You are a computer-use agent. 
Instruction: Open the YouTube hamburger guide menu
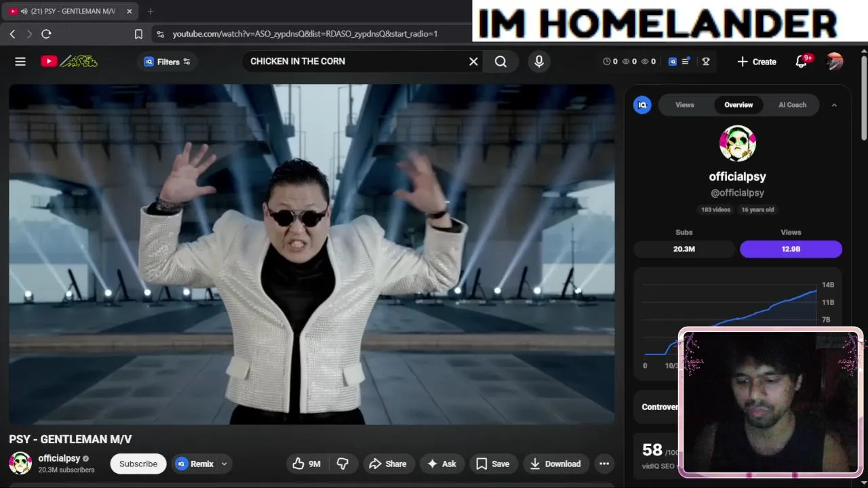point(20,62)
